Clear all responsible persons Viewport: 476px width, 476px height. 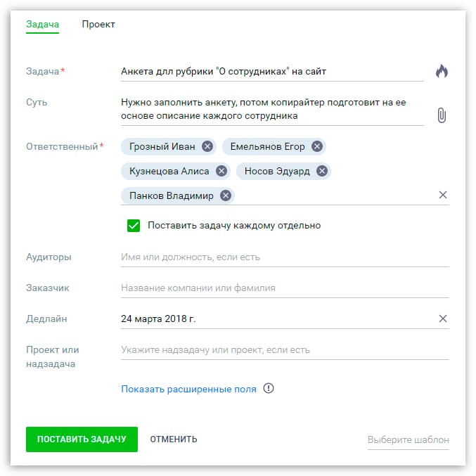point(443,195)
